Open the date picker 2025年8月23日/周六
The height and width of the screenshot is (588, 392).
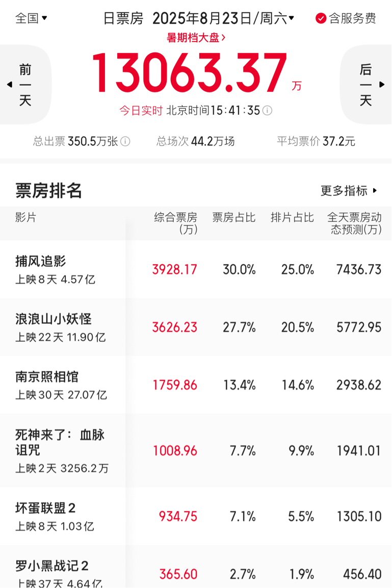(x=223, y=18)
